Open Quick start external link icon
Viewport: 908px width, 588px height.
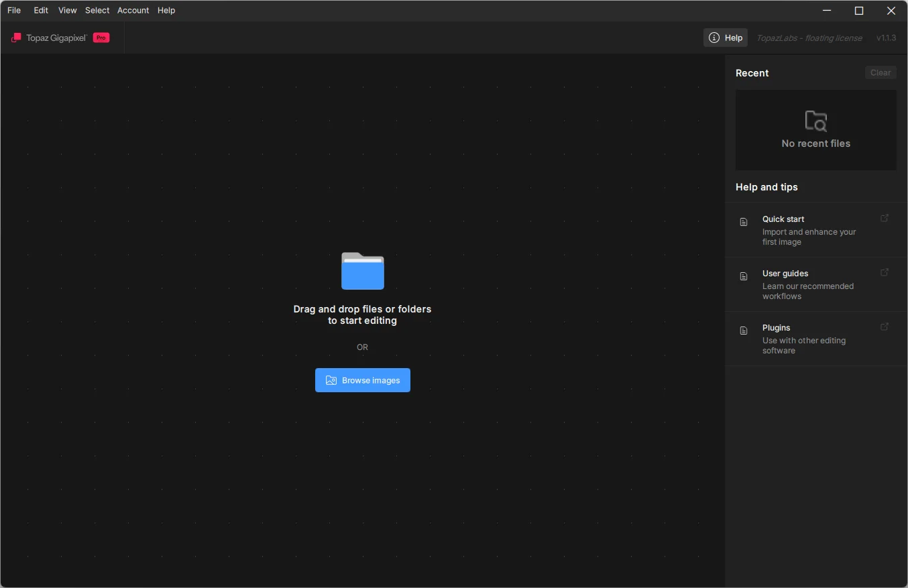coord(885,218)
